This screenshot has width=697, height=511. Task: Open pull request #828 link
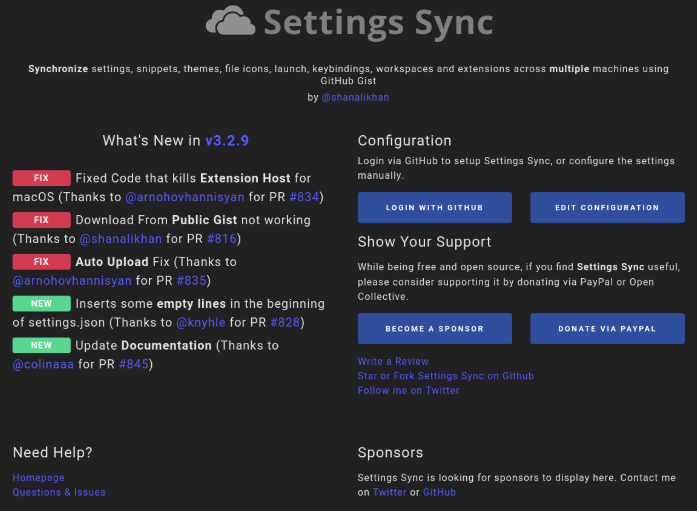285,322
